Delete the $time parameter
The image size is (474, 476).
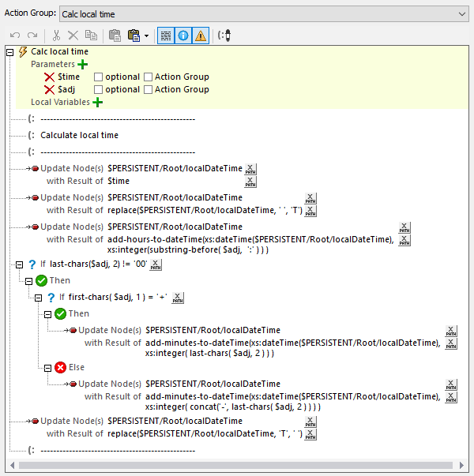[x=50, y=77]
